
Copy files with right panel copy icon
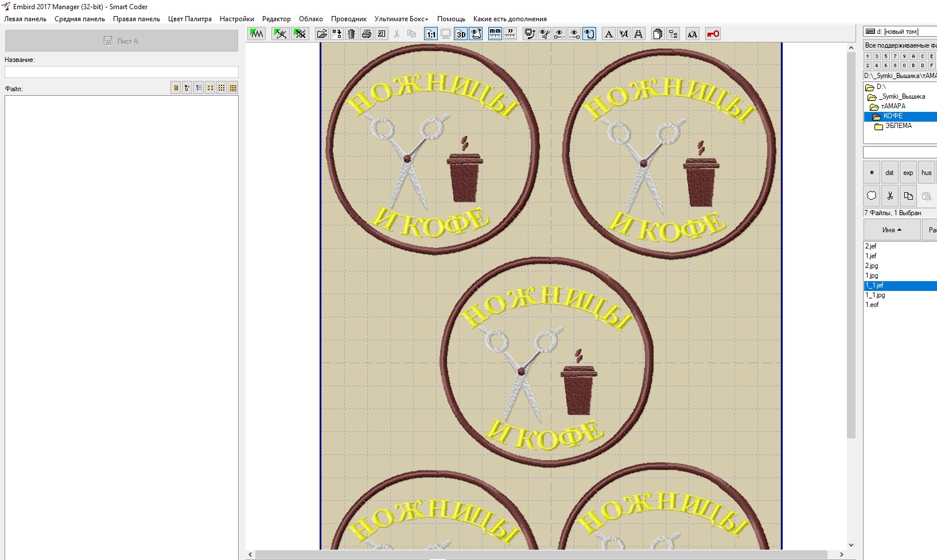click(x=908, y=196)
